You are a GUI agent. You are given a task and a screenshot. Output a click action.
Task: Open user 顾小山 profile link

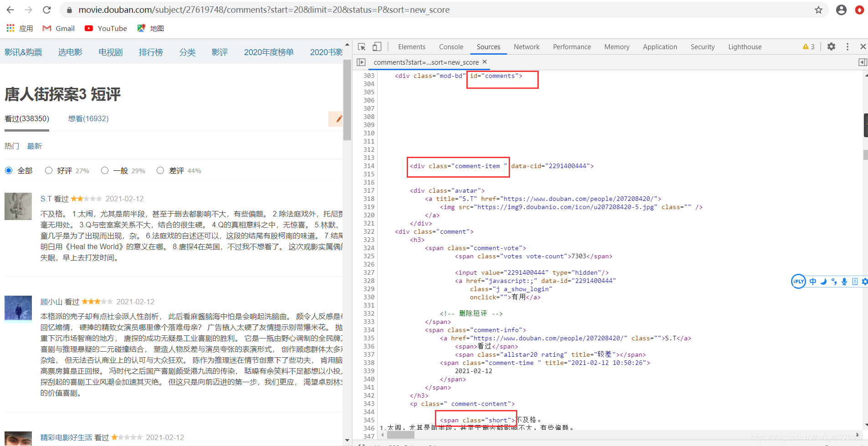tap(51, 302)
